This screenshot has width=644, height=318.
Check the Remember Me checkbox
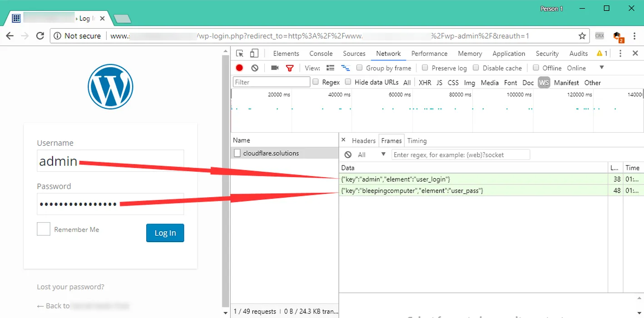[44, 229]
